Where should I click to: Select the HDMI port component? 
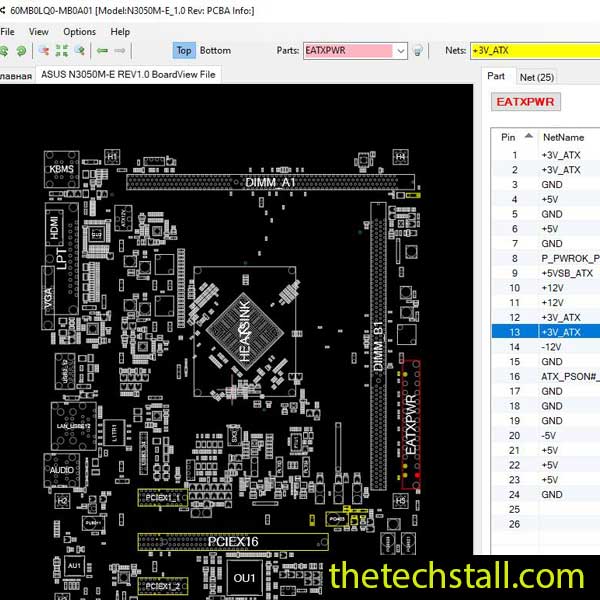pos(54,226)
